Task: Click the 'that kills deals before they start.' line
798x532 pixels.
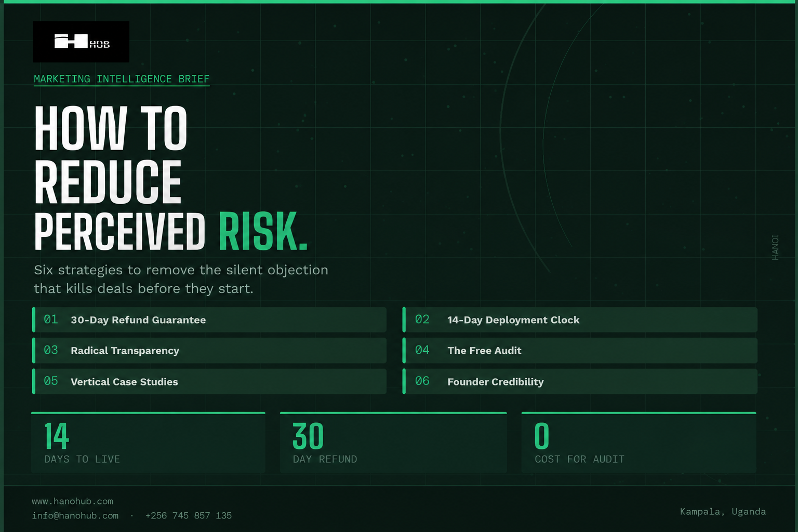Action: click(143, 289)
